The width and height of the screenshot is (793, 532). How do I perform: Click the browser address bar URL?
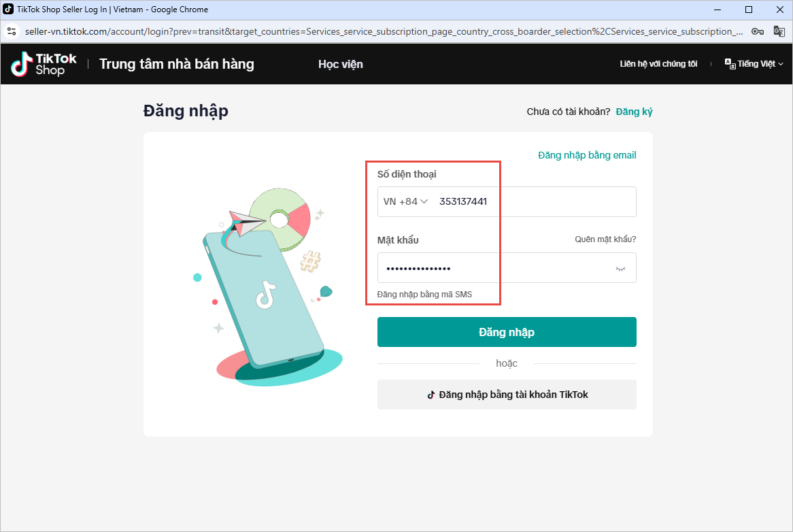[384, 31]
